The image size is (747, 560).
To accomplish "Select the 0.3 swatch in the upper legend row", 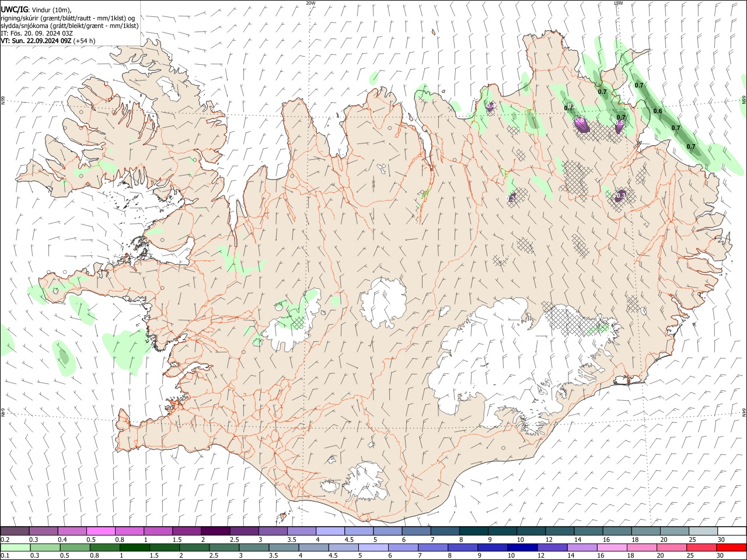I will pos(44,531).
